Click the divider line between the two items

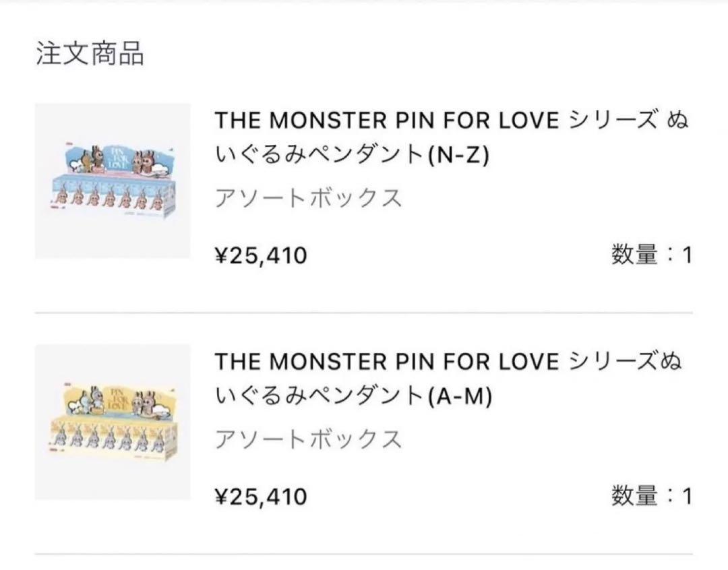click(364, 313)
